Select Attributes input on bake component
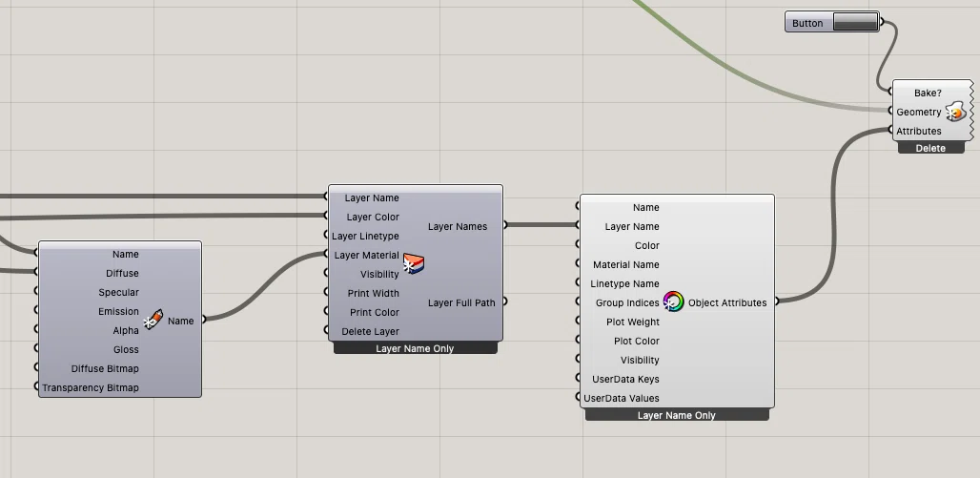 point(918,131)
